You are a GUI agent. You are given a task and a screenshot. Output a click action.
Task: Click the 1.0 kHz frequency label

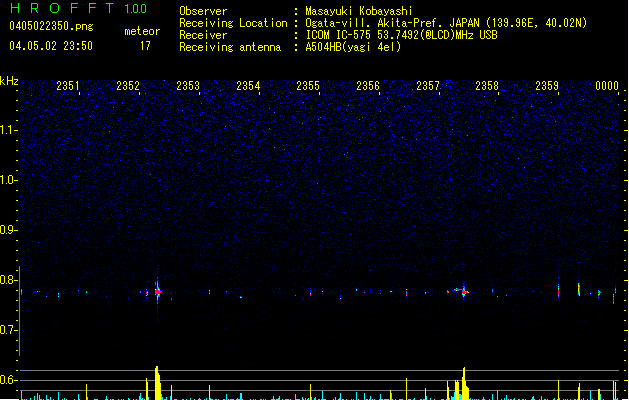coord(8,180)
